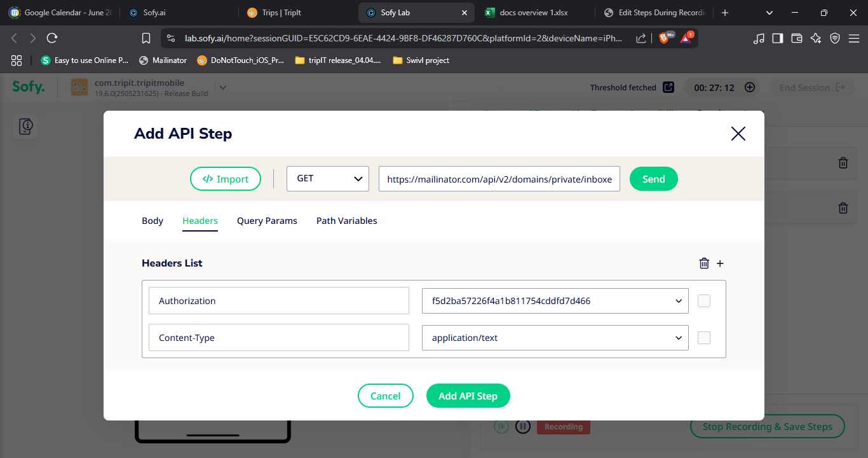Screen dimensions: 868x458
Task: Click the Content-Type header name field
Action: tap(279, 338)
